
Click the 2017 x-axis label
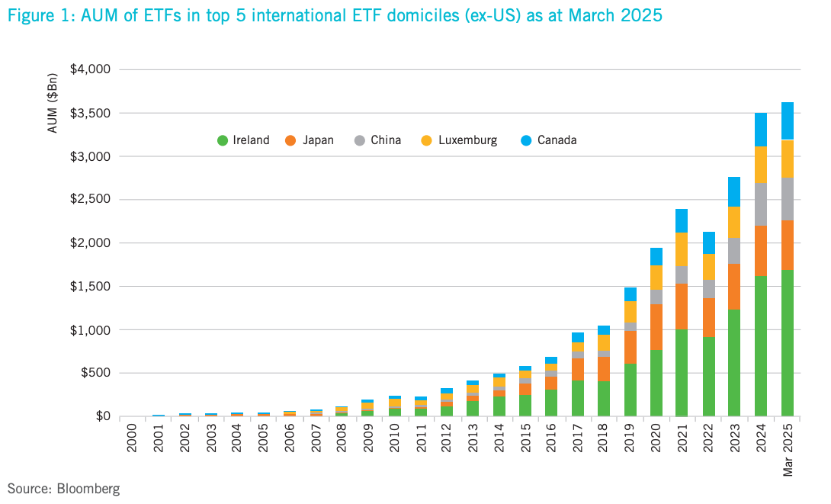[x=578, y=438]
